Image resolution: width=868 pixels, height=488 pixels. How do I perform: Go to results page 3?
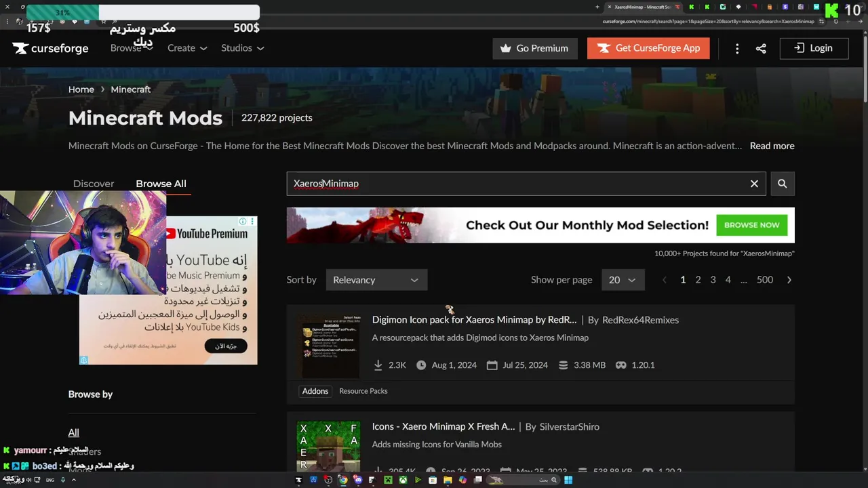point(713,280)
